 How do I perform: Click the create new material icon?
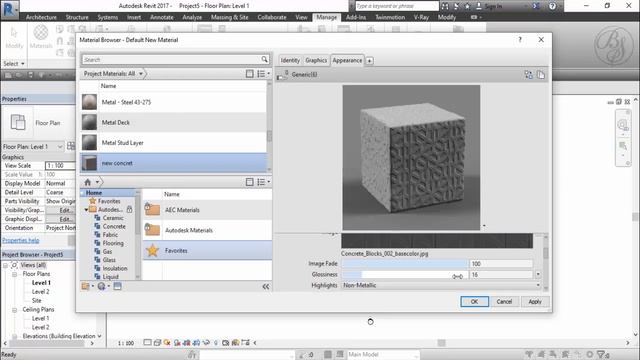(101, 287)
